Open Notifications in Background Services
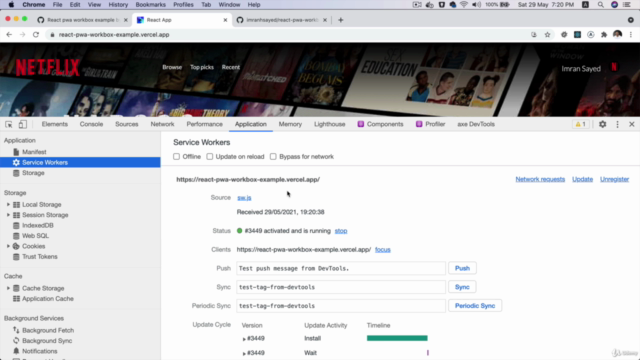This screenshot has height=360, width=640. (40, 351)
